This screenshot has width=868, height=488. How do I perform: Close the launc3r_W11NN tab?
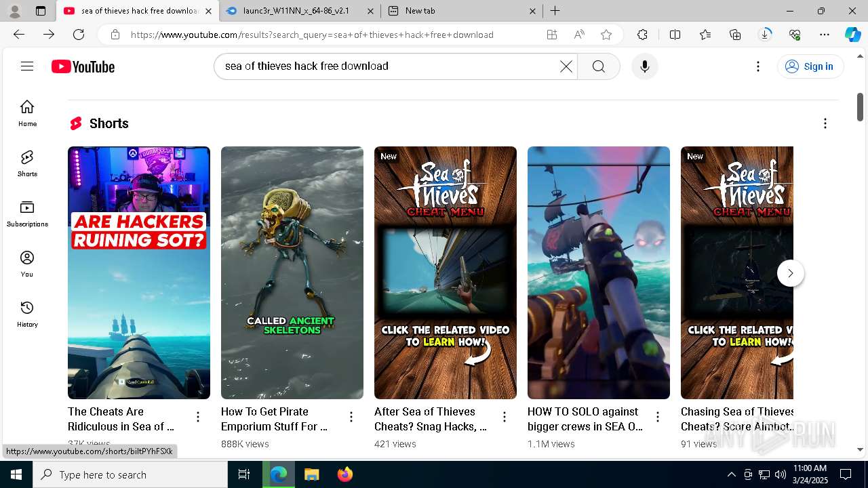coord(370,11)
